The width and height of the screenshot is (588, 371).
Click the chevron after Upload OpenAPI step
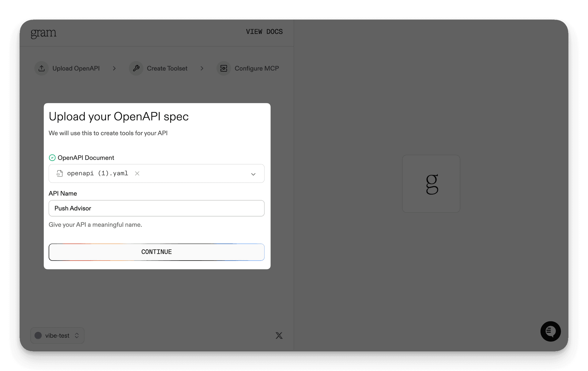coord(114,68)
